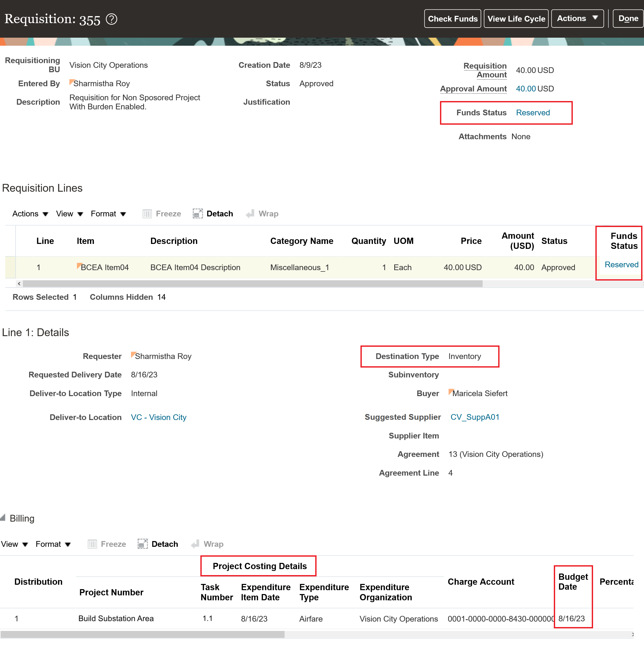644x659 pixels.
Task: Click Requisition Lines horizontal scrollbar
Action: click(252, 284)
